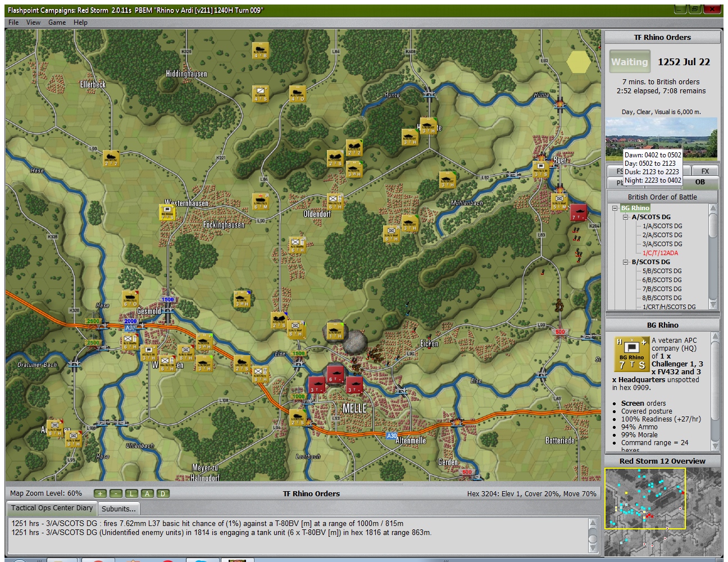Open the File menu
The height and width of the screenshot is (562, 728).
pyautogui.click(x=13, y=22)
